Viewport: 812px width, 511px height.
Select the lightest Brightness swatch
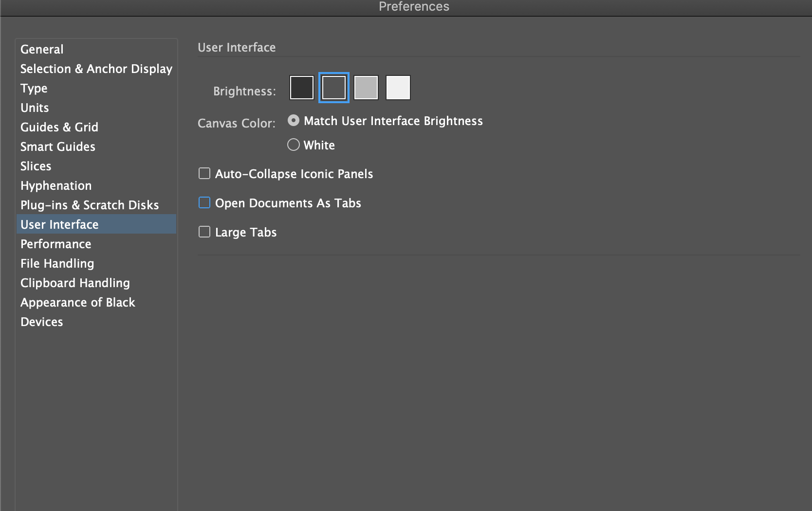(398, 88)
